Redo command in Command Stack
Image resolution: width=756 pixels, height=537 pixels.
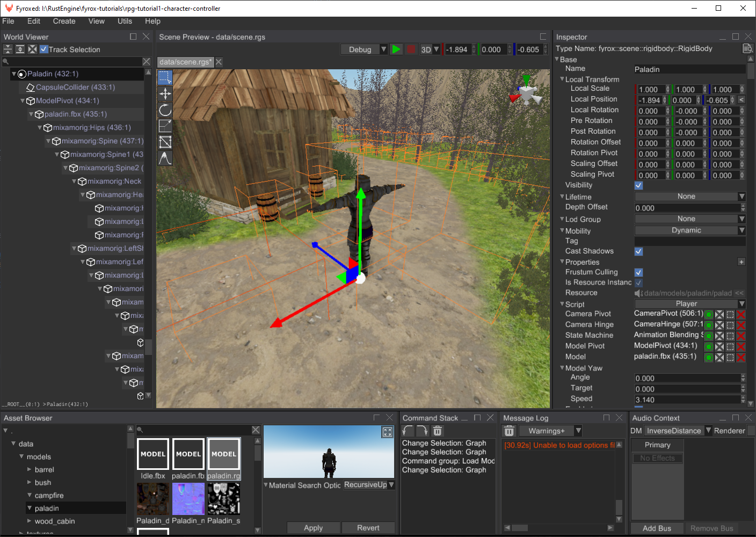click(x=423, y=431)
